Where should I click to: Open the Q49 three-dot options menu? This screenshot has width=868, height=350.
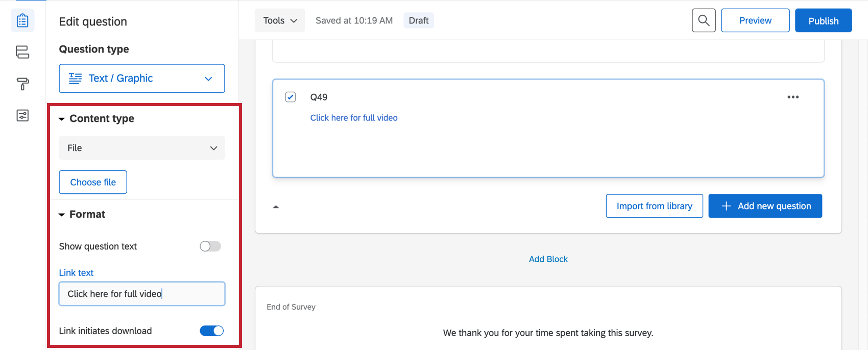point(793,97)
